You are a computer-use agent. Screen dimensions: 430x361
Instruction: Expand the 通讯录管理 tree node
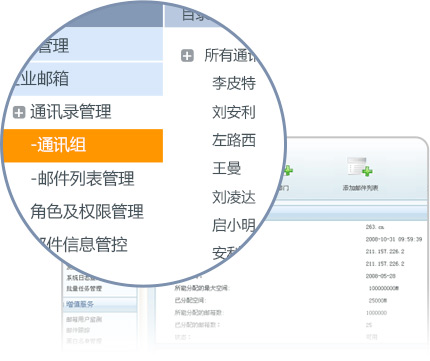tap(19, 112)
